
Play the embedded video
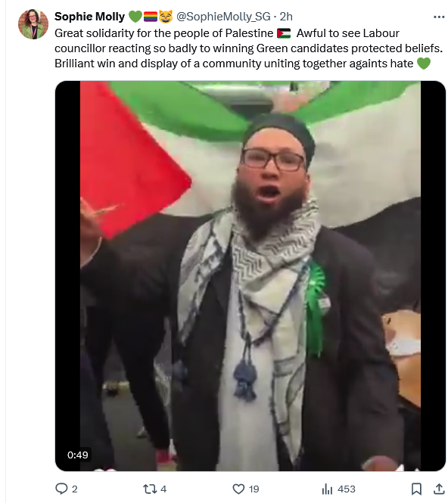pos(250,276)
